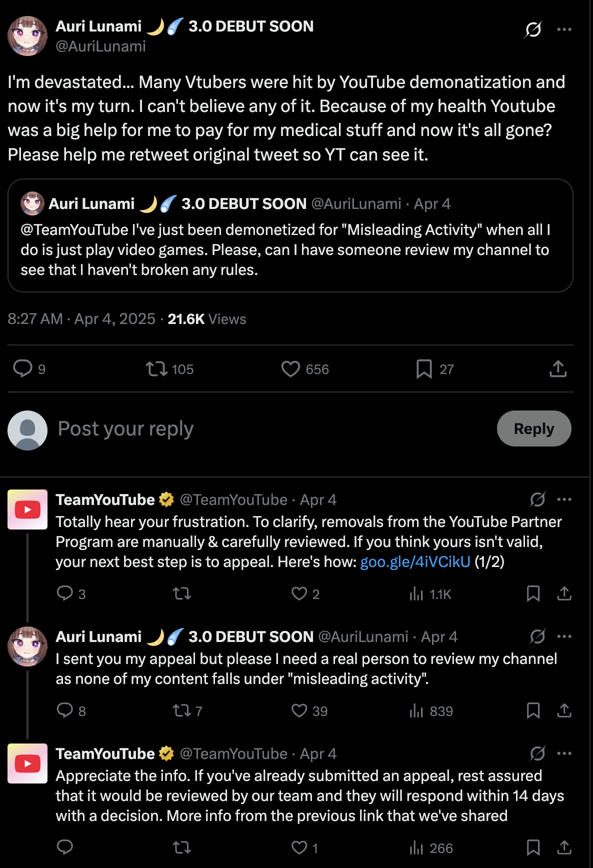Click the Reply button
This screenshot has height=868, width=593.
pos(533,428)
